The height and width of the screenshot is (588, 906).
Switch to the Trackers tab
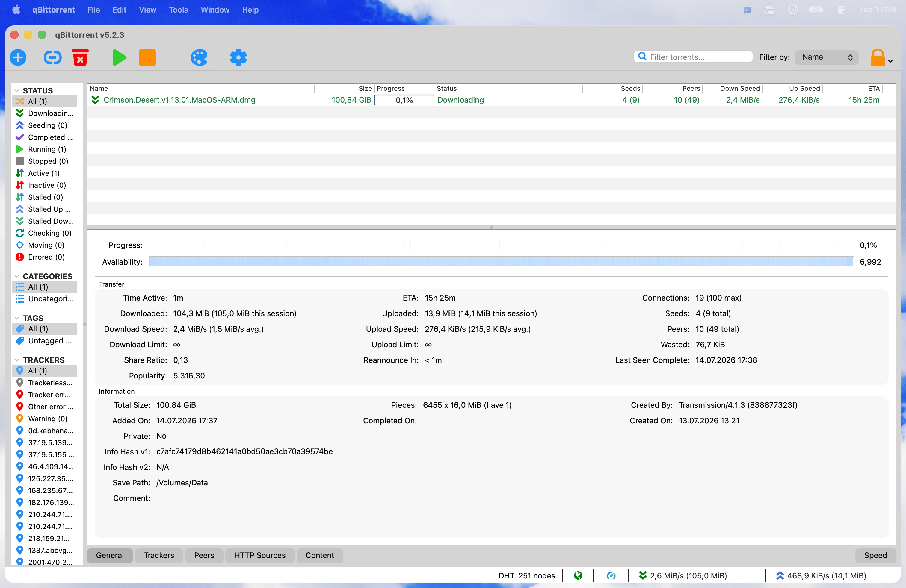pos(159,555)
